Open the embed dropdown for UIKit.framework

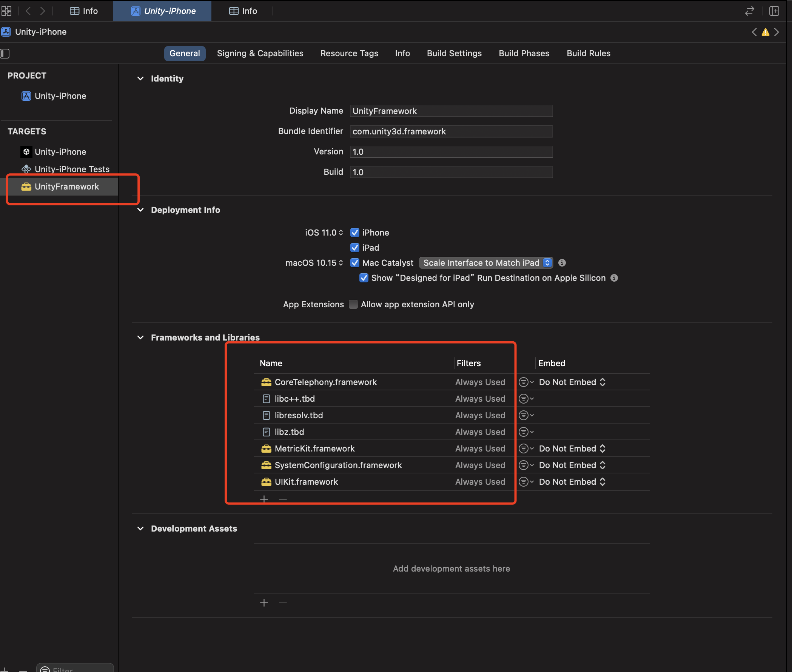coord(572,482)
